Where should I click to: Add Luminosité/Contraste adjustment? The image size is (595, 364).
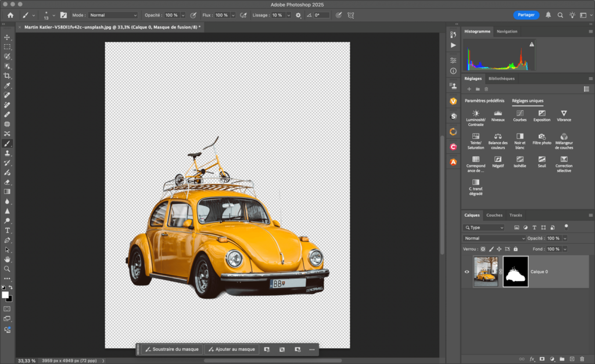tap(476, 118)
